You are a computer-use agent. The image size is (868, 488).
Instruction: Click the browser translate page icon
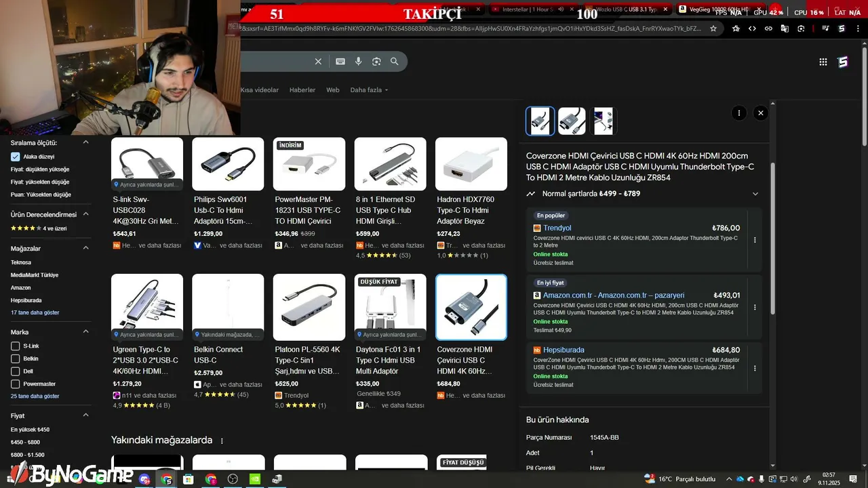[785, 28]
